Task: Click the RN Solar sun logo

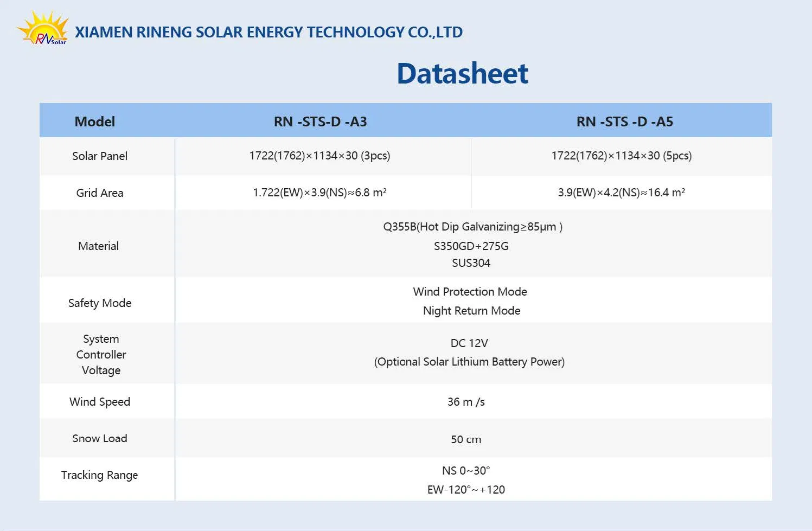Action: 42,29
